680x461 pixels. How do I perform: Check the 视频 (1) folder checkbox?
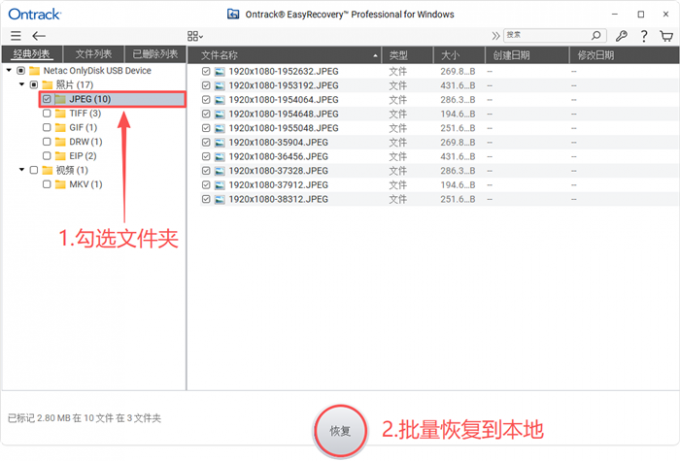pos(34,170)
